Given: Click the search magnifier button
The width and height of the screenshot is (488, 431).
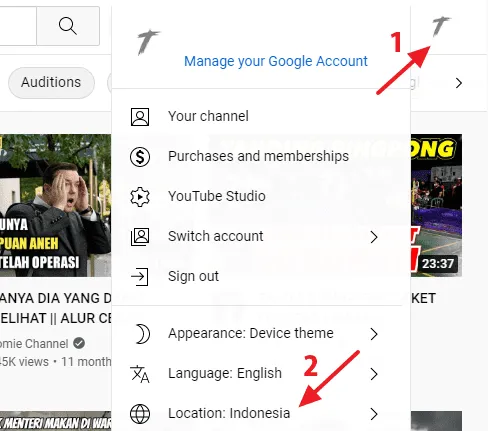Looking at the screenshot, I should (x=68, y=26).
